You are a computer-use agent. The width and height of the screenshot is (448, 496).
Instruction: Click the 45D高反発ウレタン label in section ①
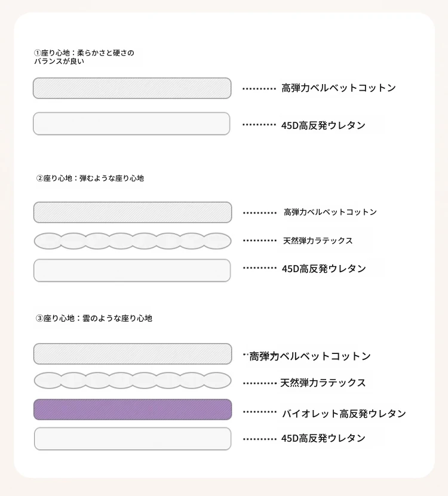point(323,125)
